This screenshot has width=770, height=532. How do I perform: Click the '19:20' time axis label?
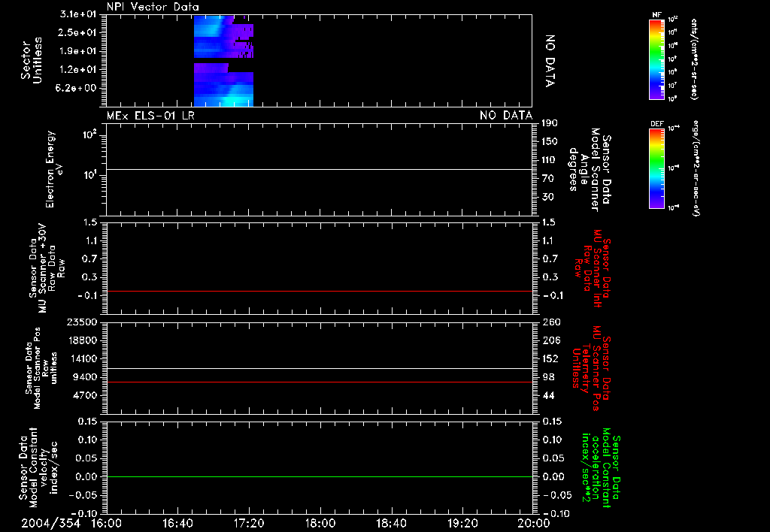[462, 523]
